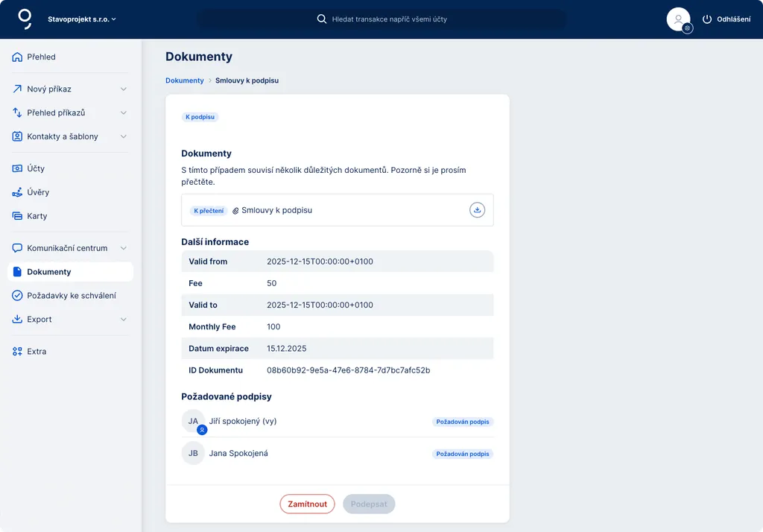The height and width of the screenshot is (532, 763).
Task: Expand the Přehled příkazů section
Action: pyautogui.click(x=124, y=113)
